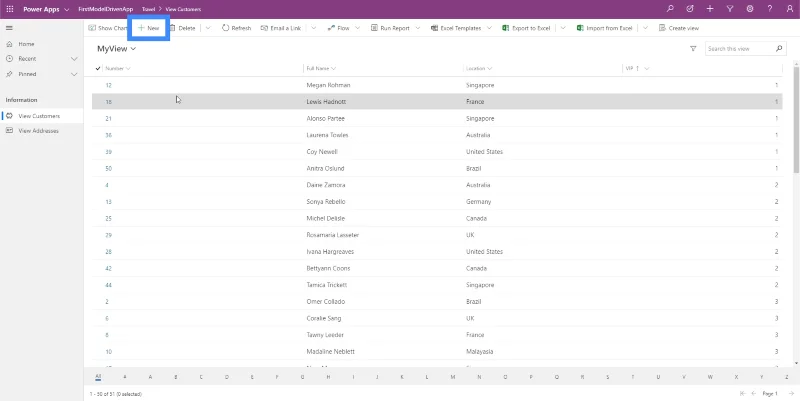Click Email a Link
The width and height of the screenshot is (800, 401).
click(x=281, y=28)
